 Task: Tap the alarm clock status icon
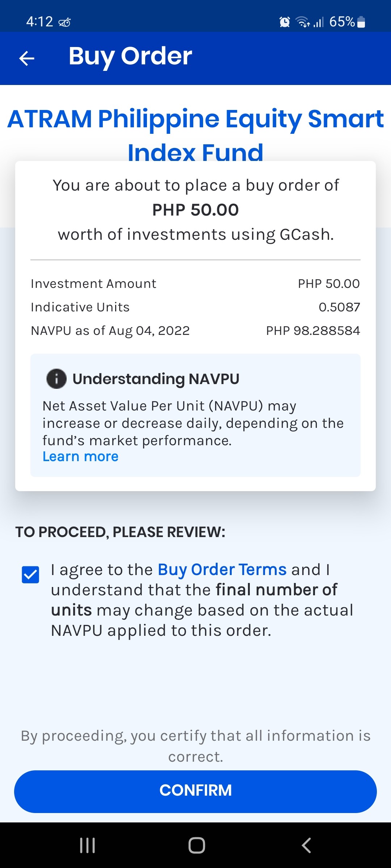[285, 22]
